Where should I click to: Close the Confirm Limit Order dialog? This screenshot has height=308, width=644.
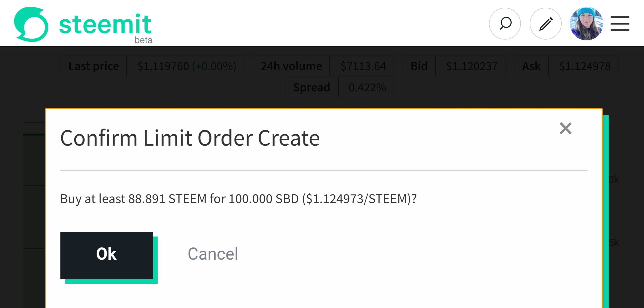565,129
